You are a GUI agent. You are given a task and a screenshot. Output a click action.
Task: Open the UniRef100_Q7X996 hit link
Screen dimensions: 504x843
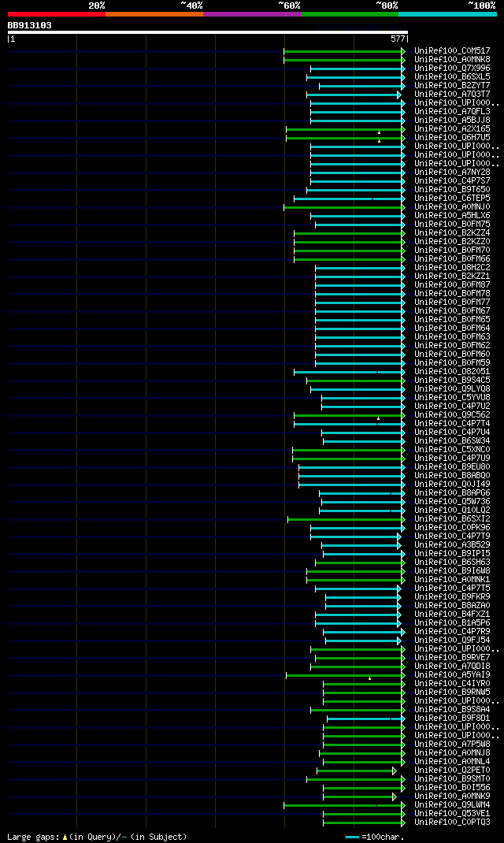pos(452,69)
